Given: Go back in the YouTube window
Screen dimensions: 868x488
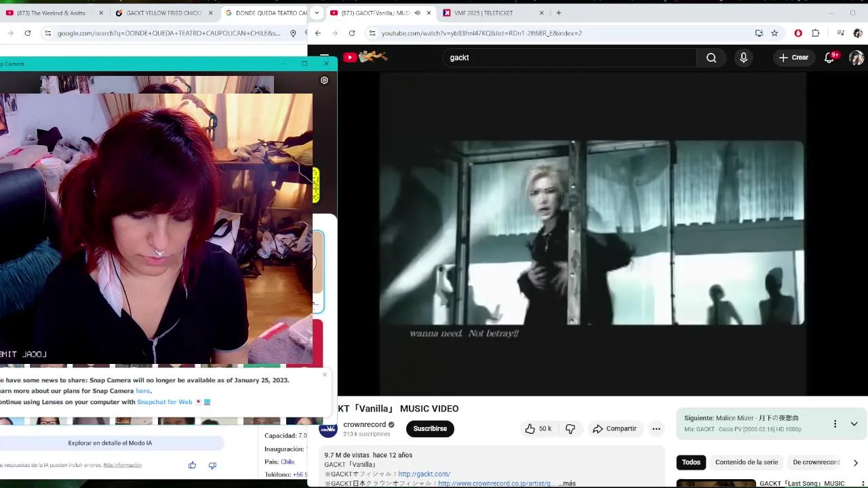Looking at the screenshot, I should (x=317, y=33).
